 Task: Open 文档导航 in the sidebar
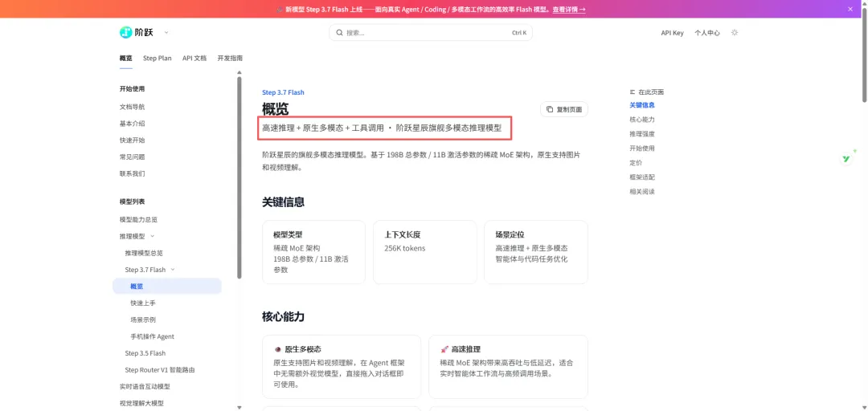click(132, 107)
